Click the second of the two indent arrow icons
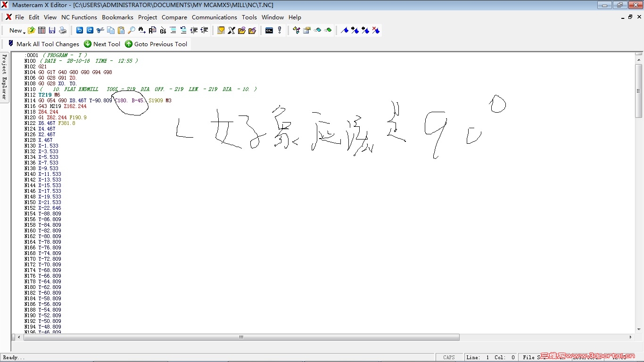Viewport: 644px width, 362px height. 204,30
